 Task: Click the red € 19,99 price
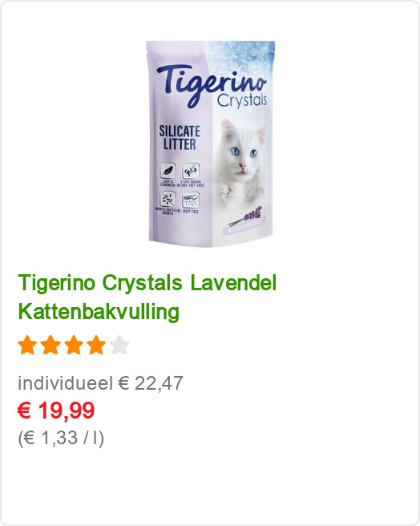click(x=56, y=411)
